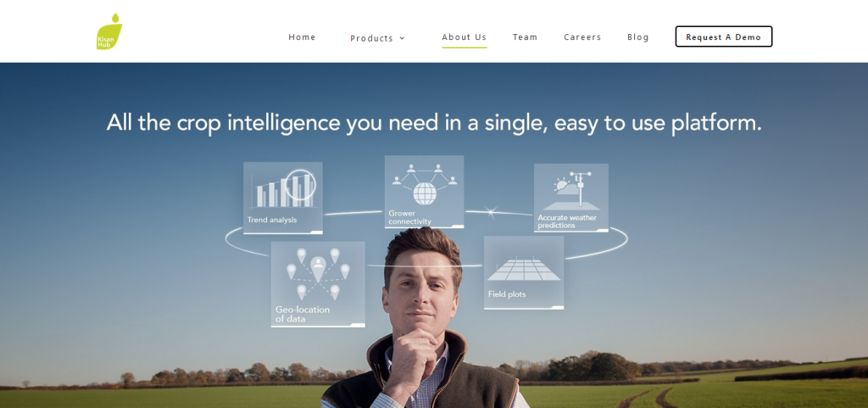This screenshot has width=868, height=408.
Task: Visit the Blog link
Action: pyautogui.click(x=637, y=37)
